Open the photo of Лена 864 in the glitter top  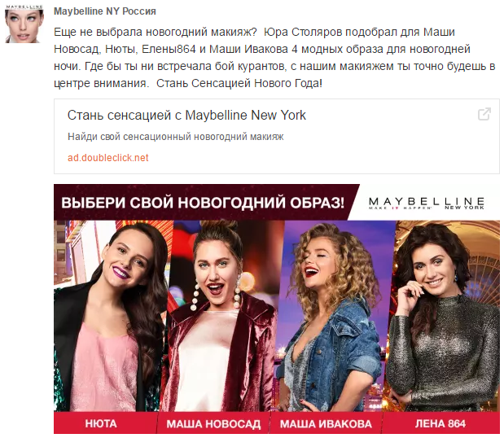[445, 316]
